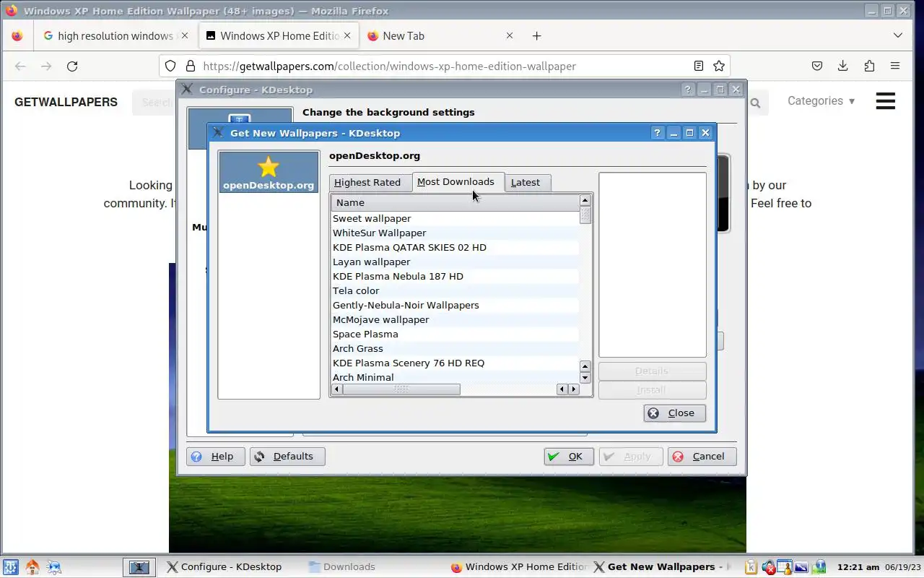This screenshot has height=578, width=924.
Task: Click the help question mark in Configure title bar
Action: [687, 90]
